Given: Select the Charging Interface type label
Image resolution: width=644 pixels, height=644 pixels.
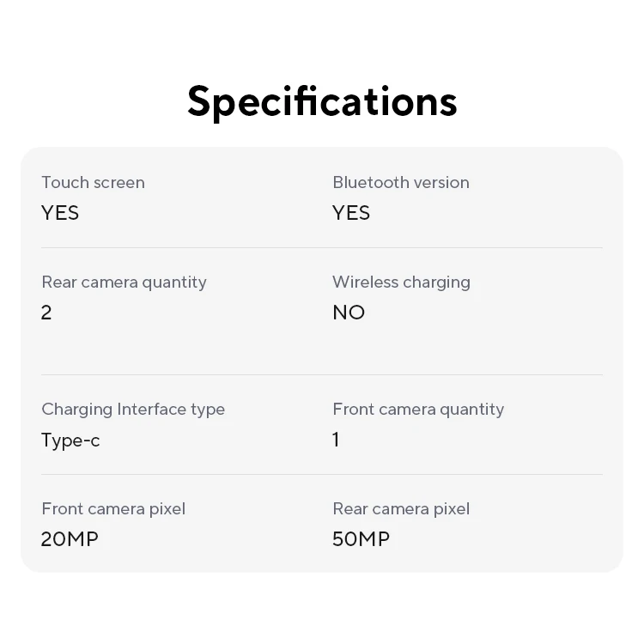Looking at the screenshot, I should point(133,409).
